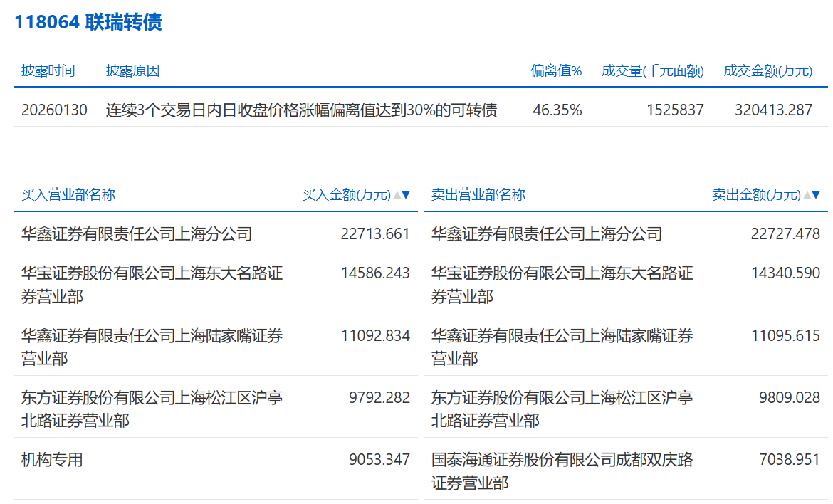Click the 买入金额(万元) column header
Image resolution: width=833 pixels, height=504 pixels.
tap(346, 195)
